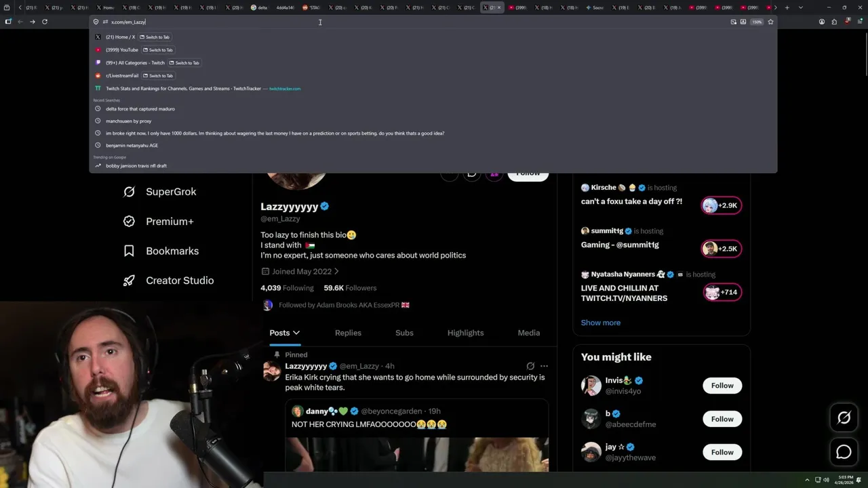Join summit1g's space with +2.5K listeners
868x488 pixels.
pos(722,249)
